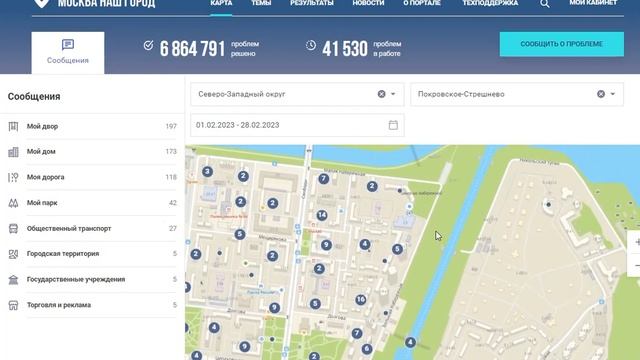Click the problems in work clock icon

311,45
